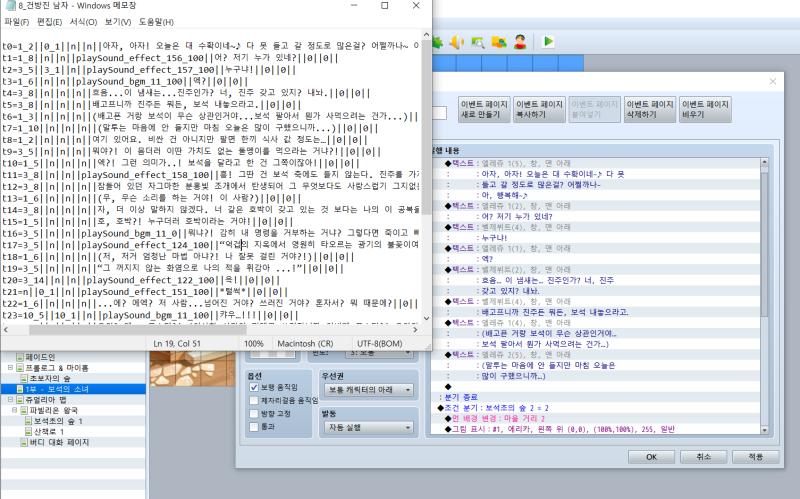This screenshot has width=800, height=499.
Task: Open the sound test speaker icon
Action: point(457,42)
